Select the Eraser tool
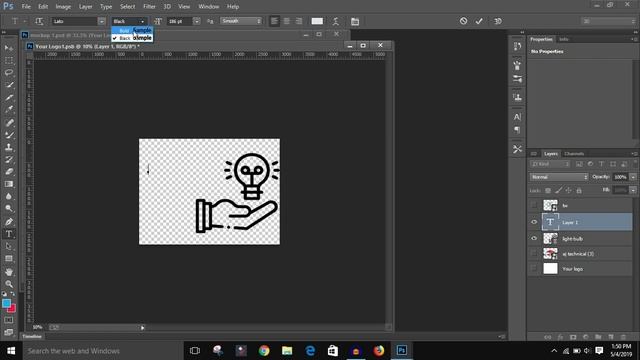The image size is (640, 360). pyautogui.click(x=9, y=172)
